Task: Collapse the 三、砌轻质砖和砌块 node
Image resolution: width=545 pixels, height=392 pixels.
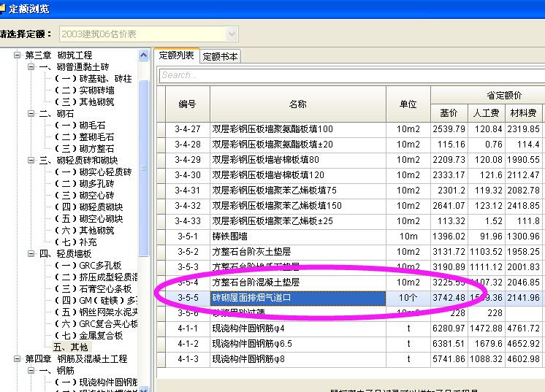Action: pyautogui.click(x=31, y=161)
